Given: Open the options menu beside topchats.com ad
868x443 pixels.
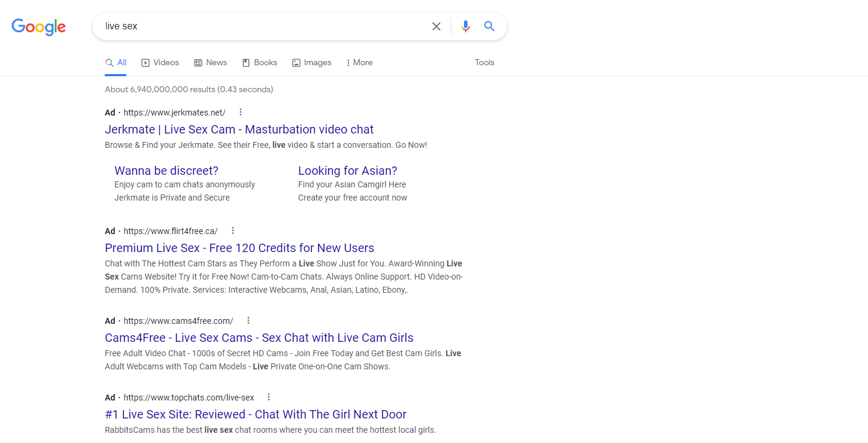Looking at the screenshot, I should [269, 397].
